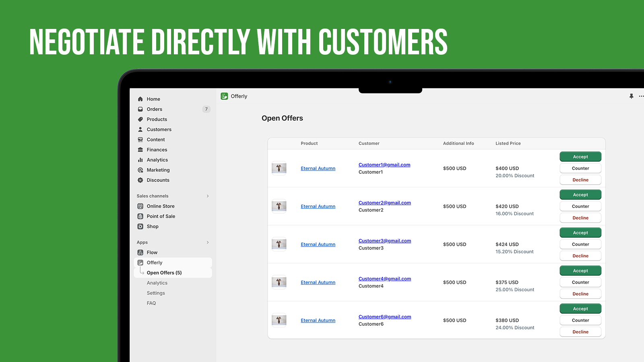Click the 'Additional Info' column header

[458, 143]
